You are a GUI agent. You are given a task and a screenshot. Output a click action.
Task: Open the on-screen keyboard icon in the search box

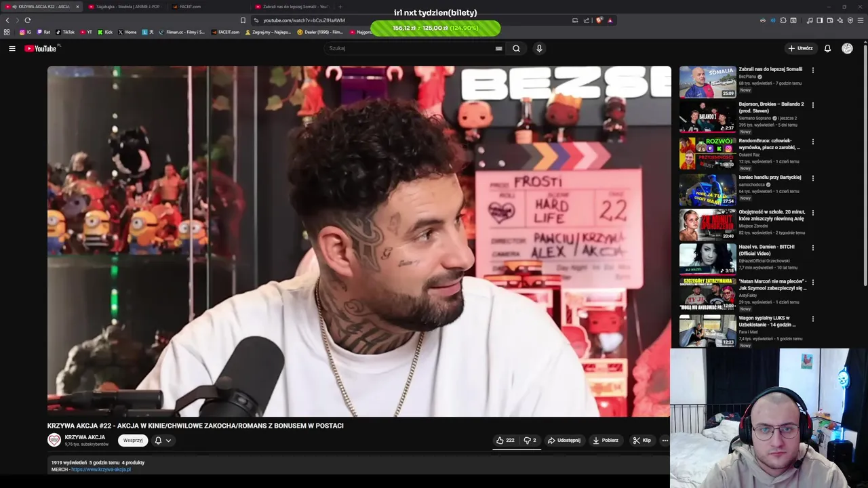click(x=499, y=48)
